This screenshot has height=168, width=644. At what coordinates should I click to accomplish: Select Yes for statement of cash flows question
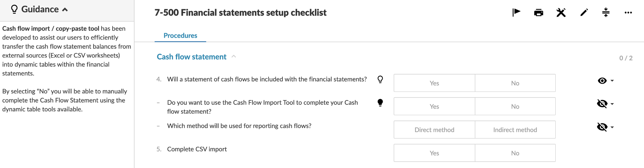point(434,83)
